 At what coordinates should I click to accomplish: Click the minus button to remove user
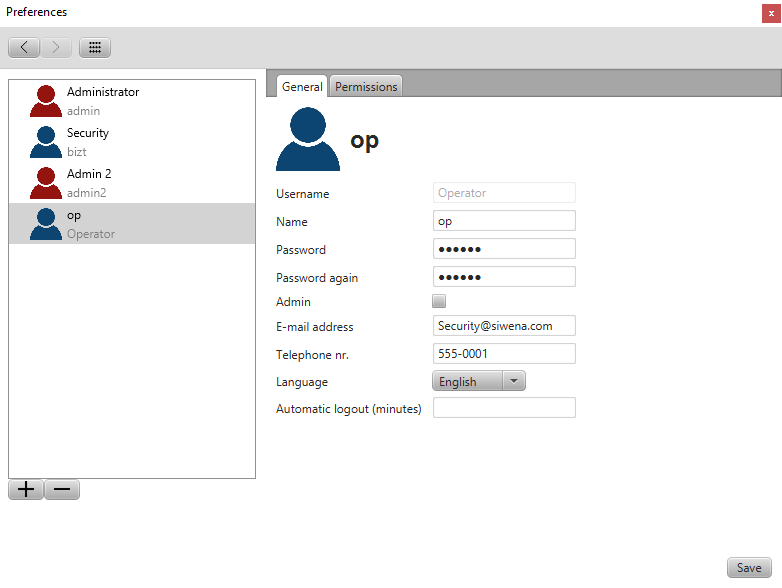click(62, 489)
